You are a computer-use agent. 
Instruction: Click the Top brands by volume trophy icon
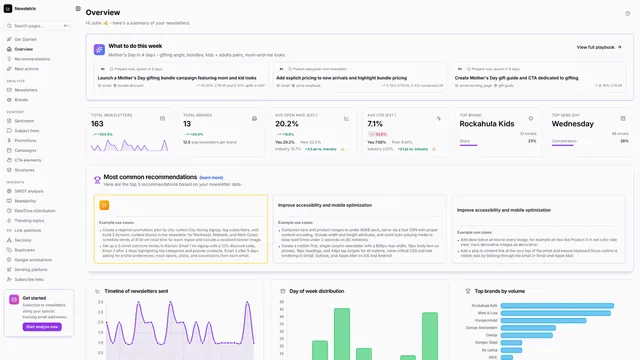pos(468,291)
